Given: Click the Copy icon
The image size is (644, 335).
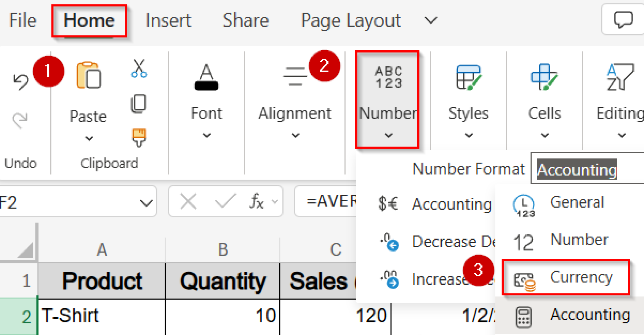Looking at the screenshot, I should [x=138, y=104].
